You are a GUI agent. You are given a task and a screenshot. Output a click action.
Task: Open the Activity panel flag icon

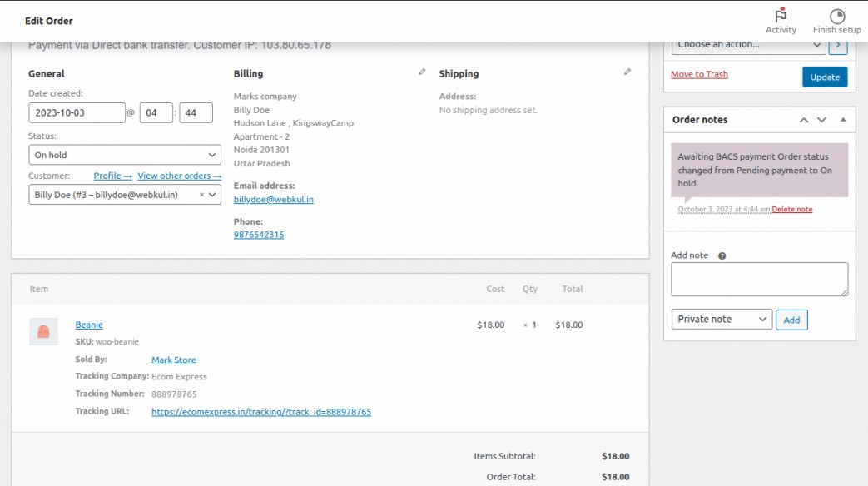click(781, 16)
